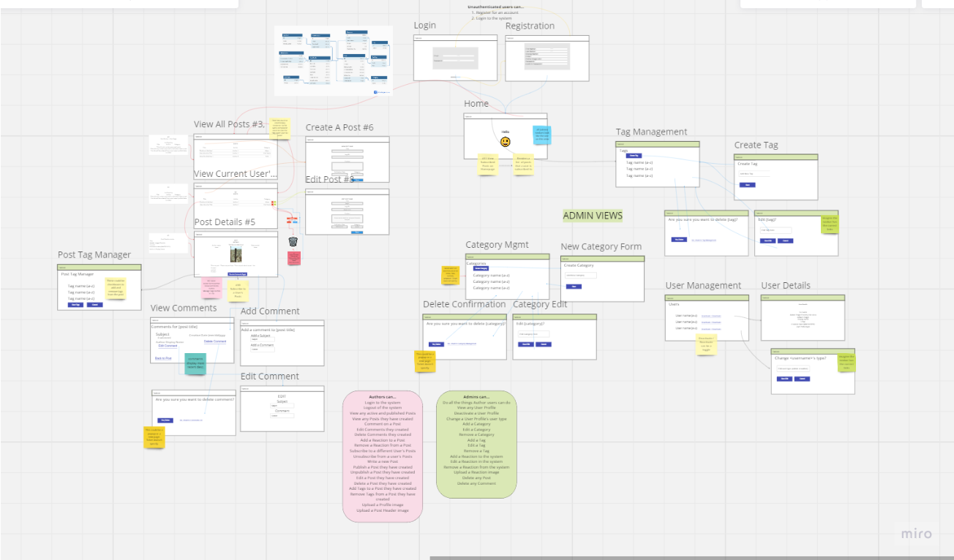954x560 pixels.
Task: Click the Post Details #5 frame title
Action: point(225,222)
